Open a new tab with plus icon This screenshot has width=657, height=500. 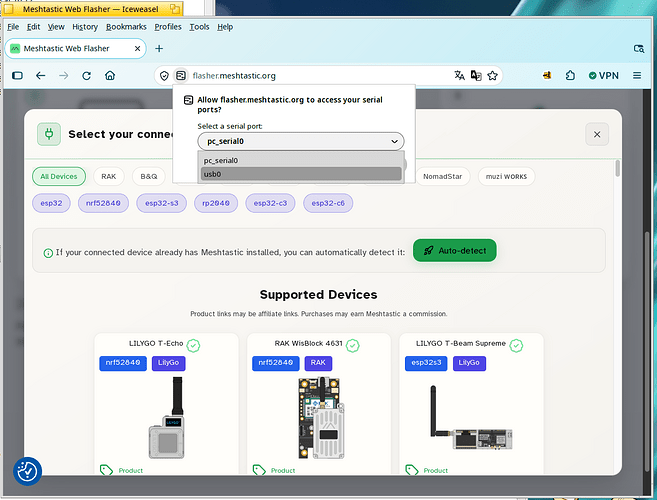pyautogui.click(x=159, y=49)
